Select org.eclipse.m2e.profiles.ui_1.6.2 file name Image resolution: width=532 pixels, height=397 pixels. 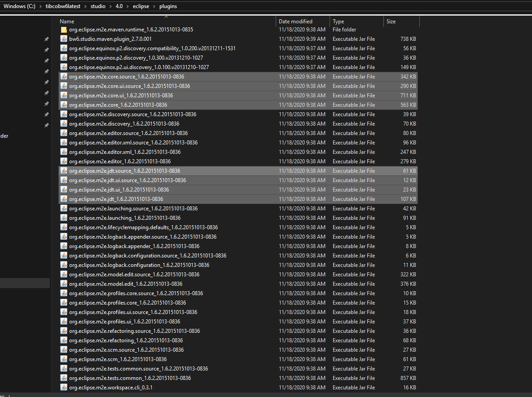(124, 322)
